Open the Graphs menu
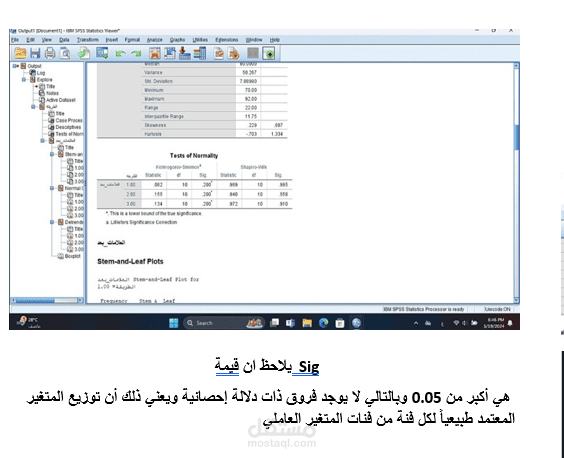 (x=177, y=40)
